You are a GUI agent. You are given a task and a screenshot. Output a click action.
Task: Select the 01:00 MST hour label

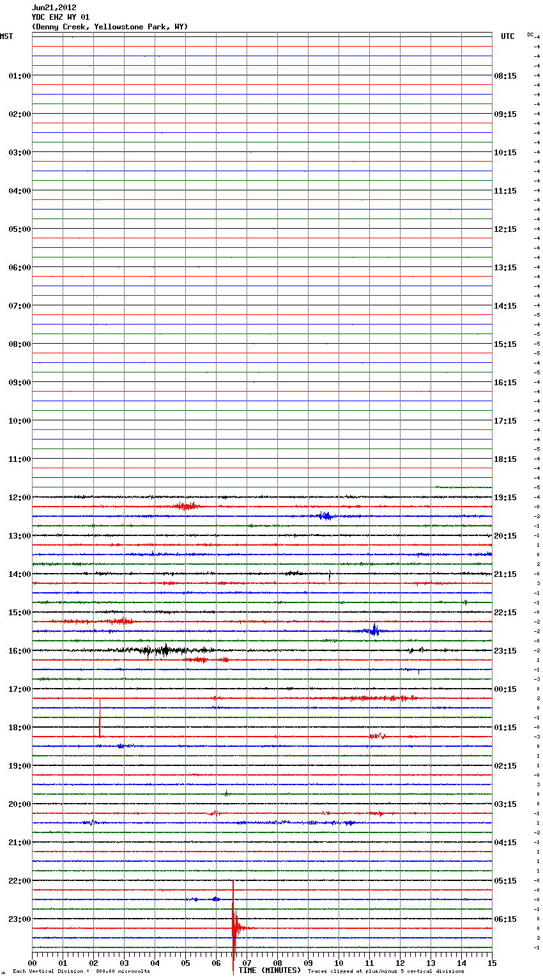click(19, 76)
